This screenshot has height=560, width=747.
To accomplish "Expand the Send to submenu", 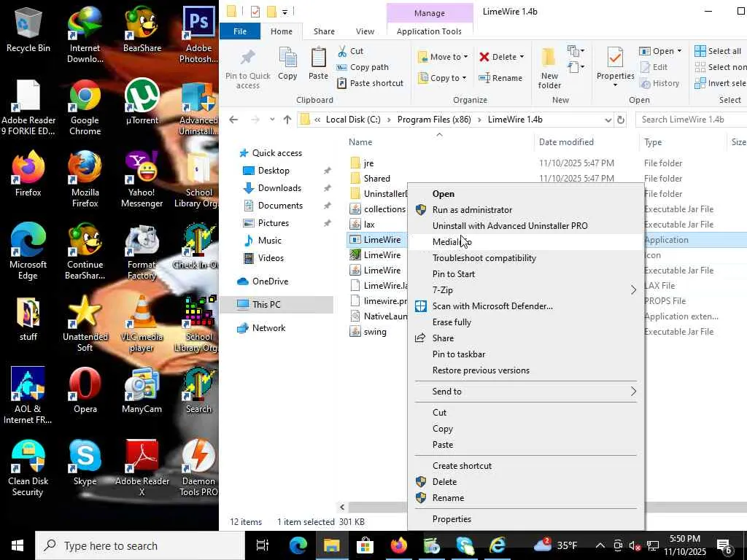I will (x=633, y=392).
